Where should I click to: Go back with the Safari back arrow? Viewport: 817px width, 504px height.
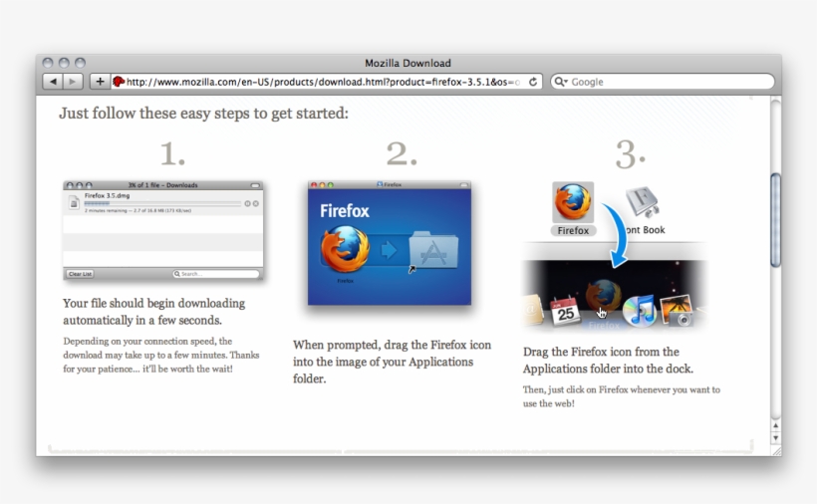tap(53, 82)
